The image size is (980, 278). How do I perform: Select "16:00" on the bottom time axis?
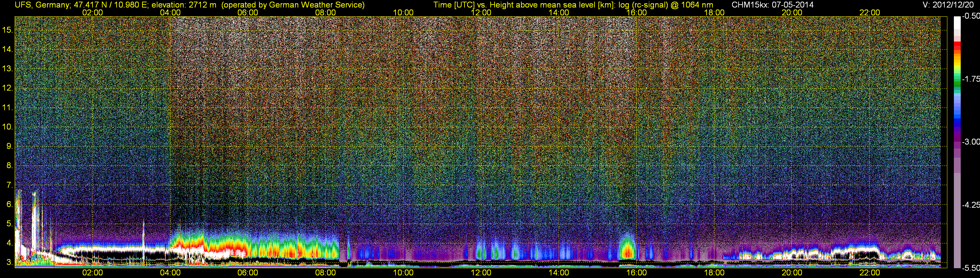pyautogui.click(x=636, y=273)
